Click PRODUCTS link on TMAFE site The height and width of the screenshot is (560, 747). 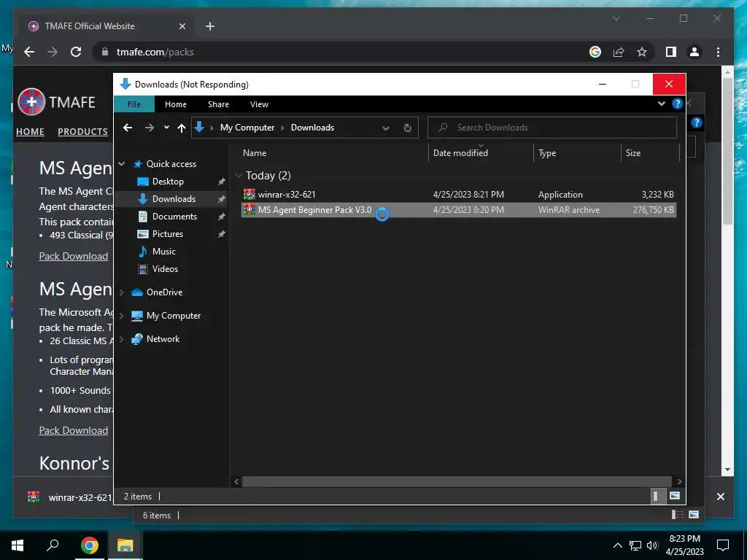tap(83, 132)
